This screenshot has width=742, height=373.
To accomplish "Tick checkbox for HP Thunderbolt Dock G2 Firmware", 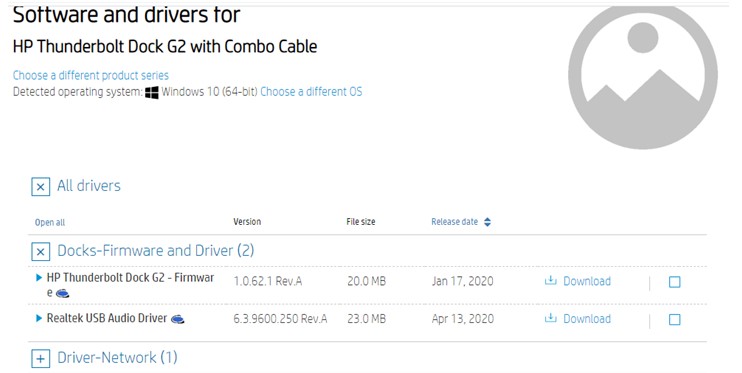I will pos(674,282).
